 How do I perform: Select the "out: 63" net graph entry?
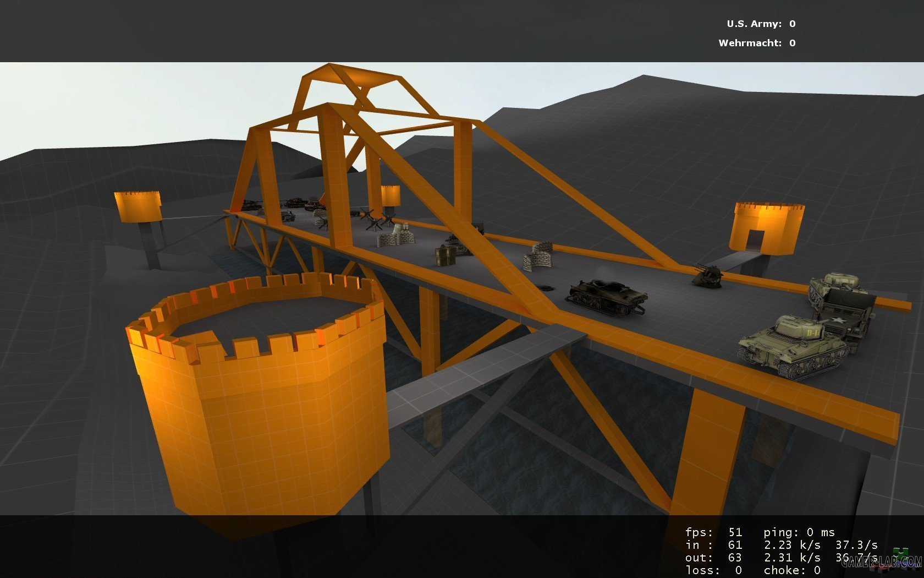pos(714,558)
